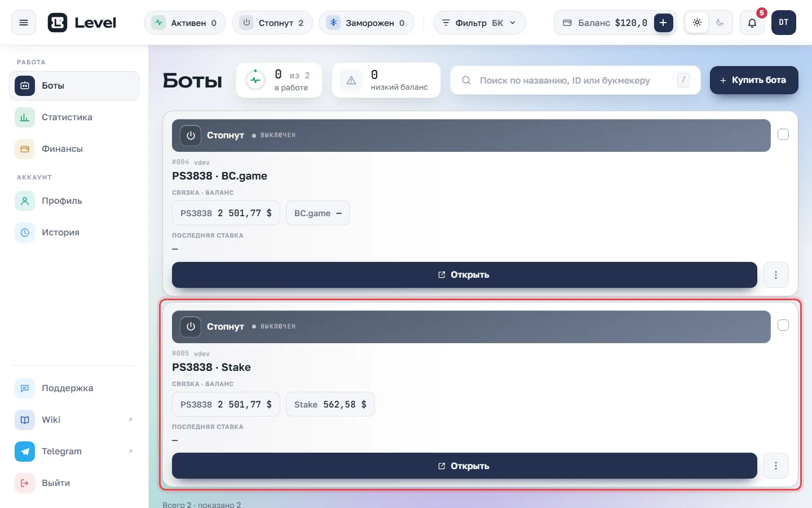812x508 pixels.
Task: Go to Боты section in sidebar
Action: pos(74,86)
